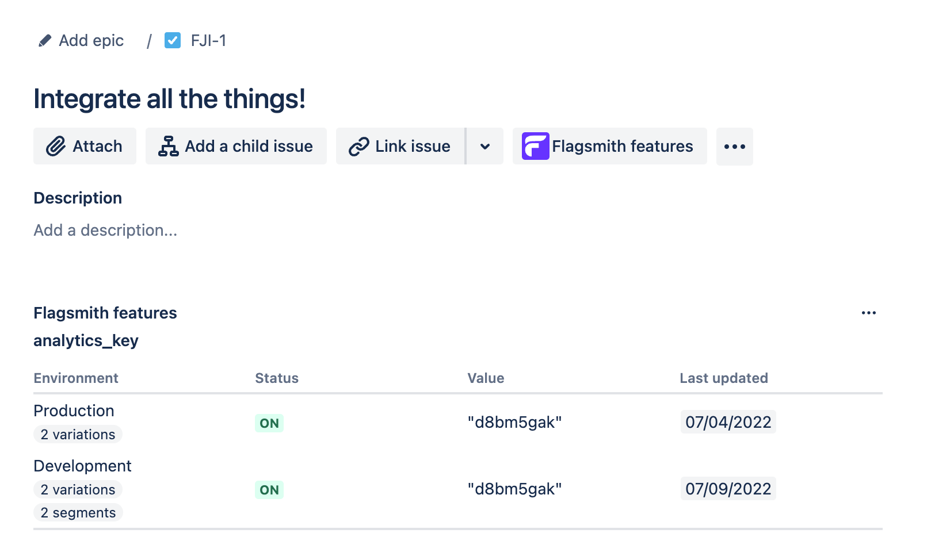The image size is (931, 560).
Task: Click Production's last updated date 07/04/2022
Action: point(727,422)
